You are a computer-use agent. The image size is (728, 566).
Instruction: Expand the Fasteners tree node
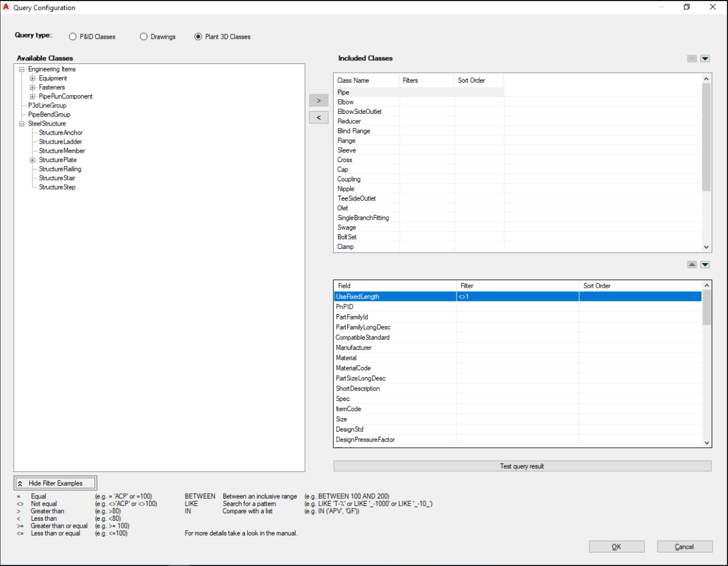click(x=33, y=87)
